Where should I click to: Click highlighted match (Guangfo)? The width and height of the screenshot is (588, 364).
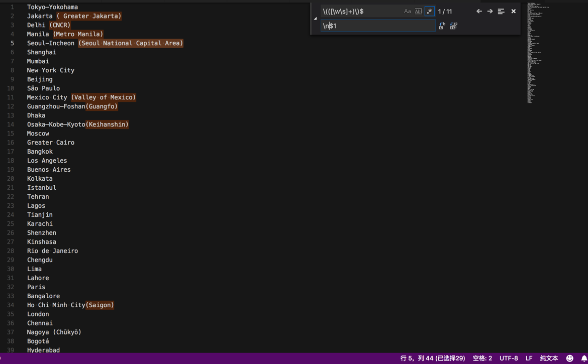click(x=102, y=106)
